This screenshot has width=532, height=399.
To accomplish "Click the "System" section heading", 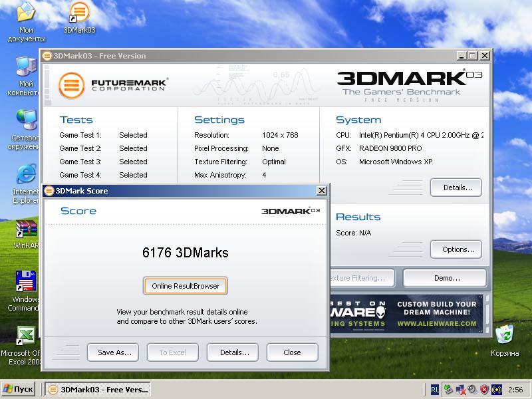I will 358,120.
